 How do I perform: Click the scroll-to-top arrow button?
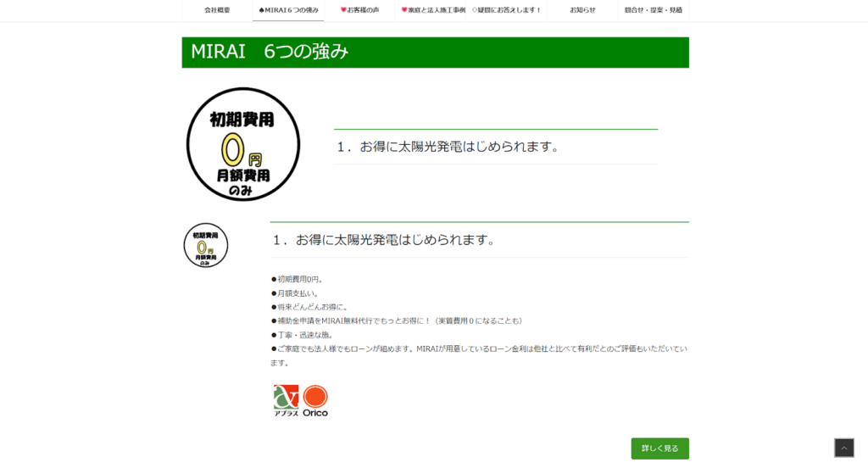click(x=844, y=448)
